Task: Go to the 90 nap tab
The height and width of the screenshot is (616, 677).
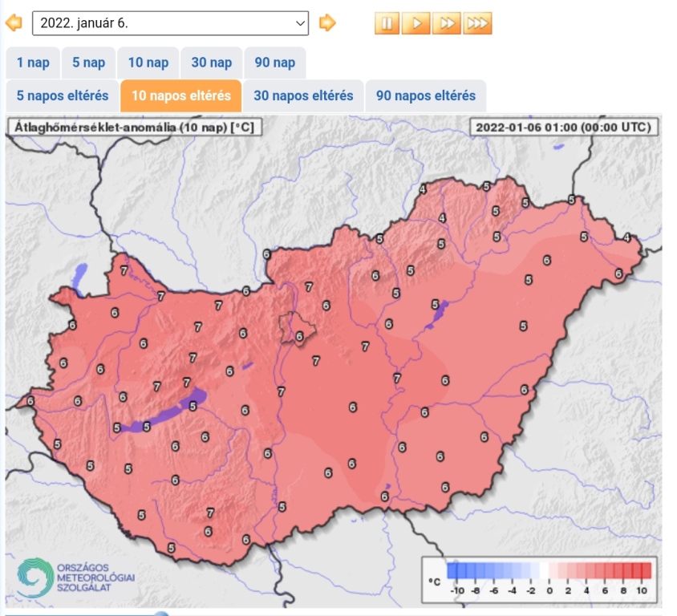Action: 274,63
